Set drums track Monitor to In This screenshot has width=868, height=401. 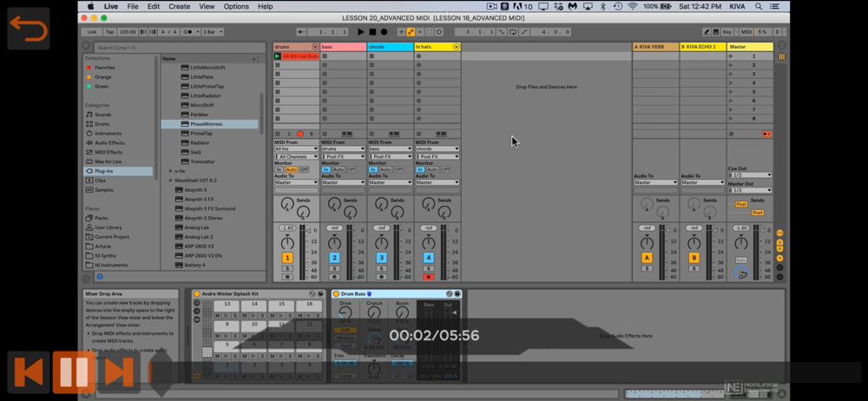point(279,169)
